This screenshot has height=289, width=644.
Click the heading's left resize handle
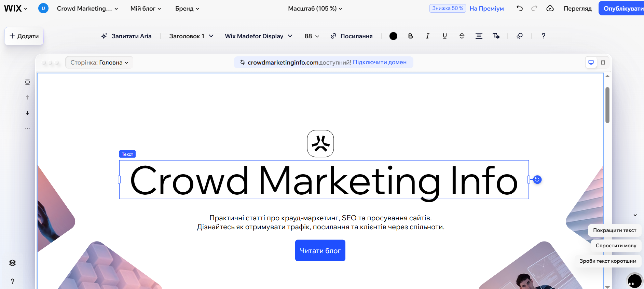[x=119, y=180]
